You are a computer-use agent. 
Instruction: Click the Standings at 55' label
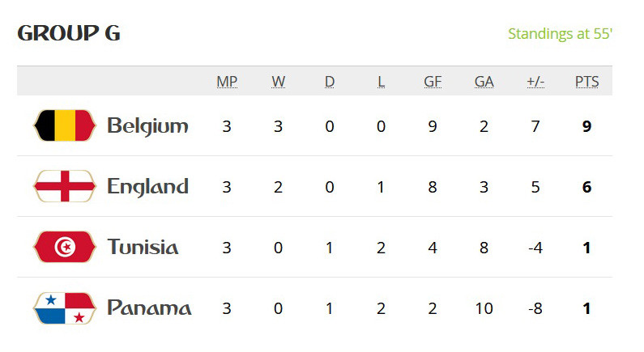click(560, 34)
